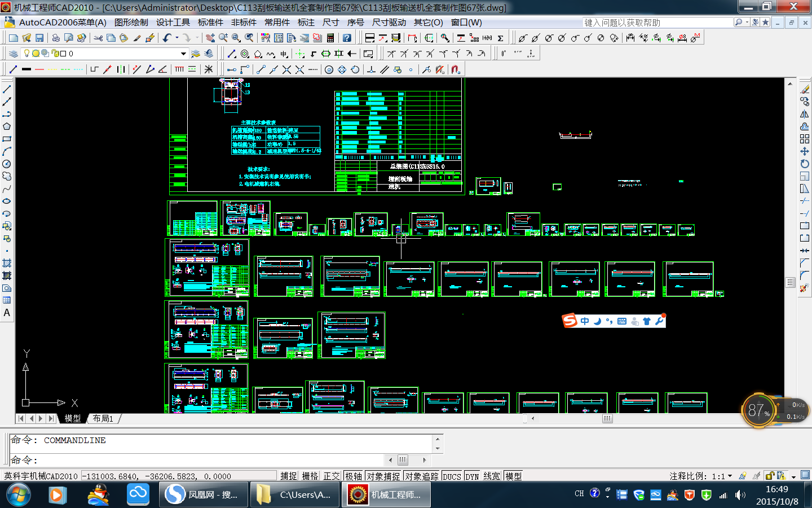Expand the undo history dropdown arrow
The height and width of the screenshot is (508, 812).
177,38
